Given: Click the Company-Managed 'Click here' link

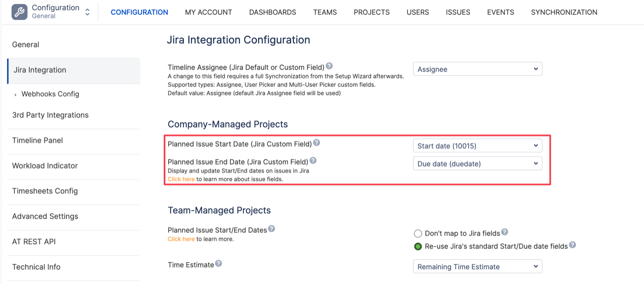Looking at the screenshot, I should click(181, 179).
